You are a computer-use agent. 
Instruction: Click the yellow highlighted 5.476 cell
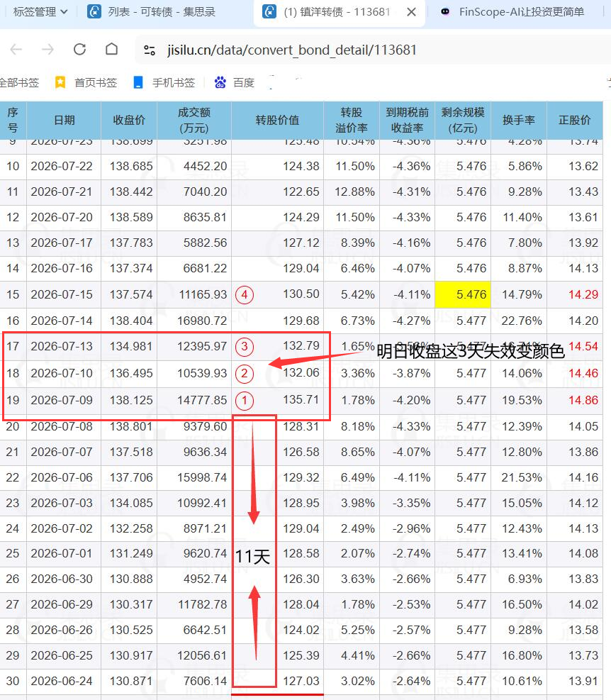pos(463,294)
